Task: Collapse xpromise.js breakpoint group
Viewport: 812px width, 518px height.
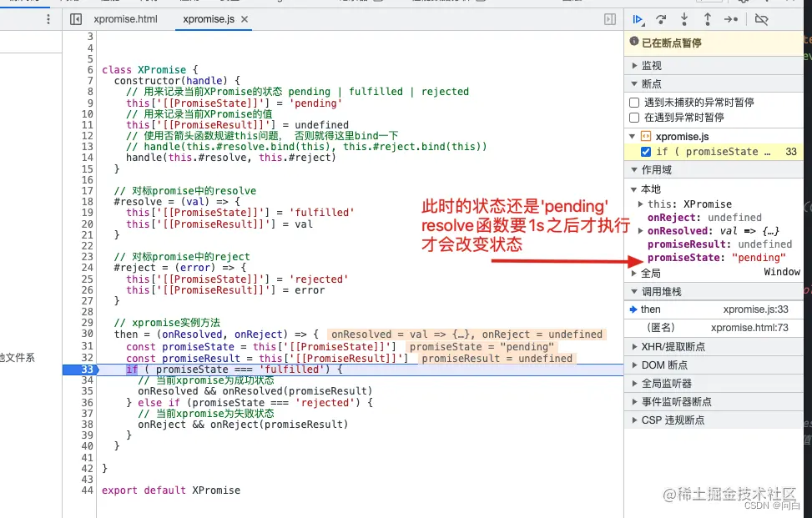Action: [x=633, y=137]
